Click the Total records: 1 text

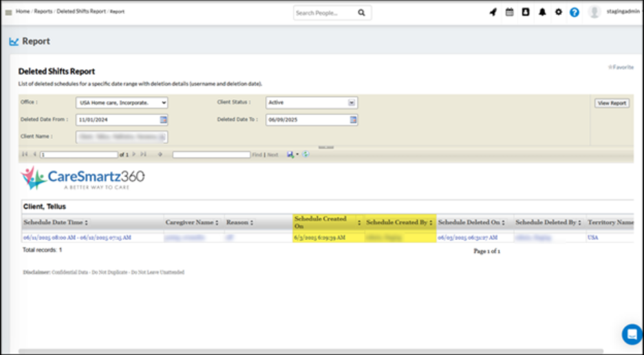click(42, 250)
